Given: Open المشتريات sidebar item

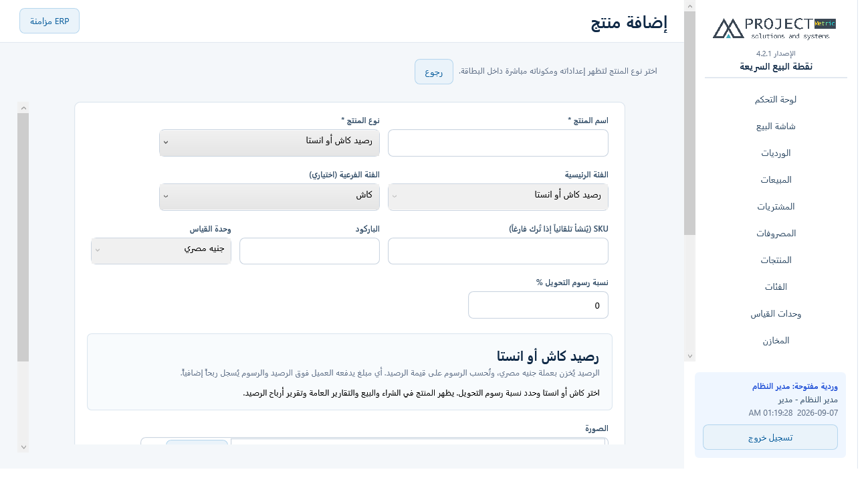Looking at the screenshot, I should click(776, 206).
